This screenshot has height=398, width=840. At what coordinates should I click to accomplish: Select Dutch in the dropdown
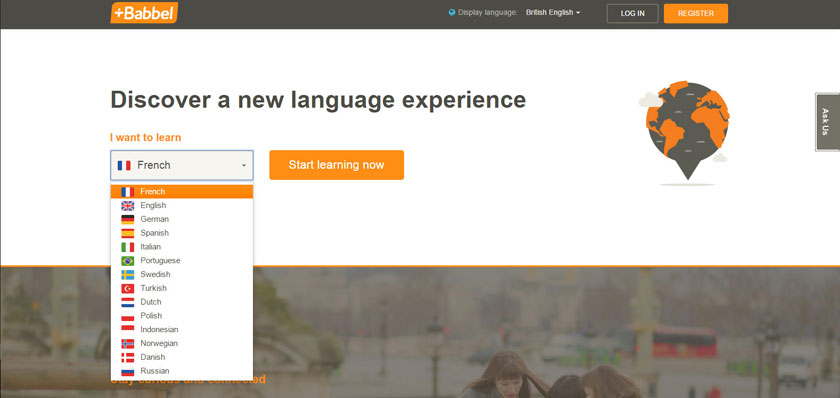[151, 302]
